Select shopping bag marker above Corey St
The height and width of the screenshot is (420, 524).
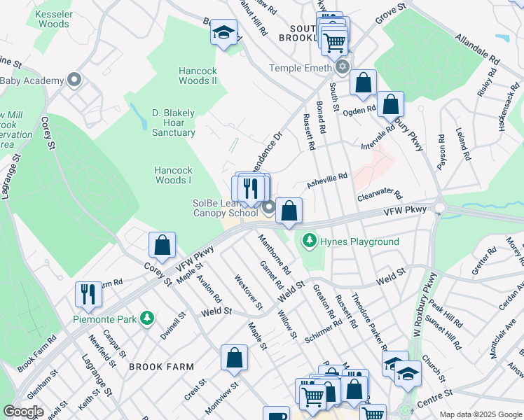pyautogui.click(x=162, y=246)
